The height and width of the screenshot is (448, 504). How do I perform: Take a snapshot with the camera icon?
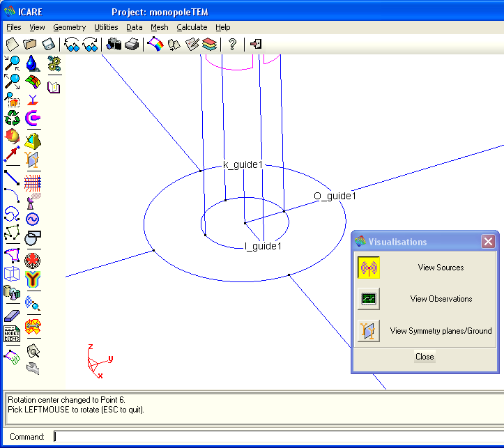[x=114, y=44]
